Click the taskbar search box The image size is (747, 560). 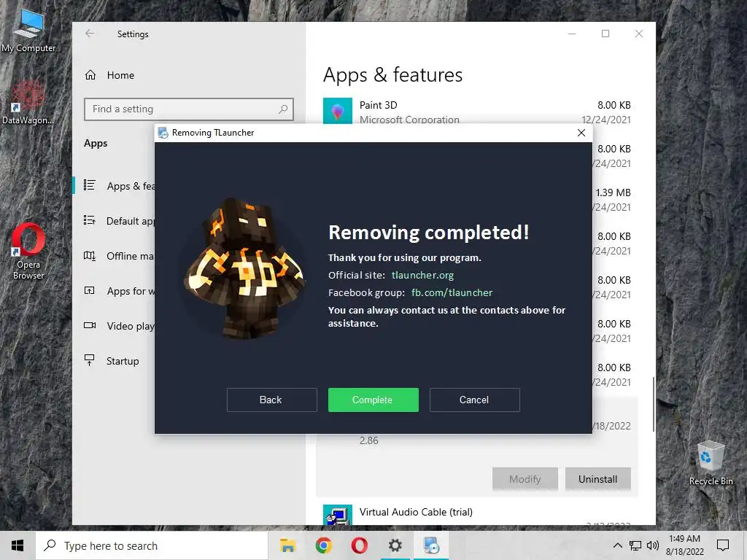click(152, 545)
